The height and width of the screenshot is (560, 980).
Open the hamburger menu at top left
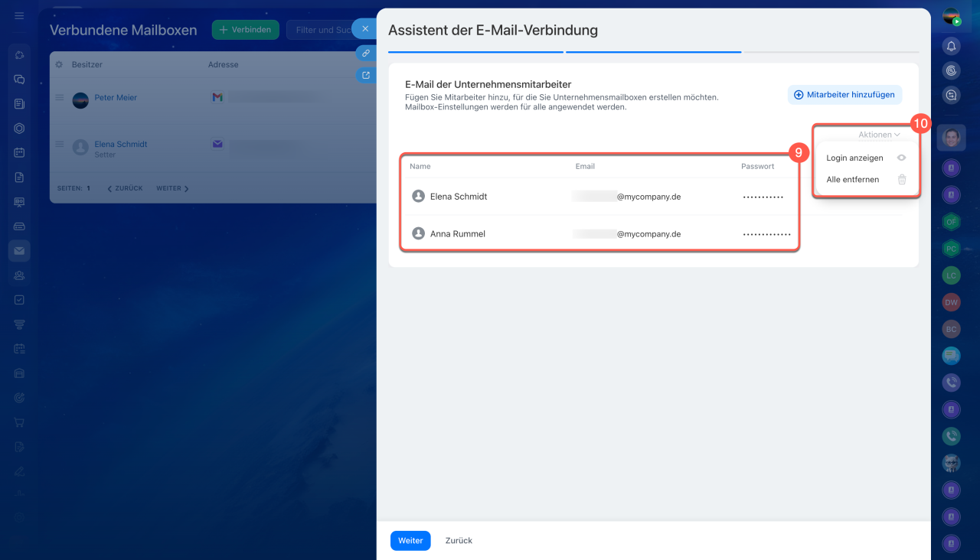[19, 16]
